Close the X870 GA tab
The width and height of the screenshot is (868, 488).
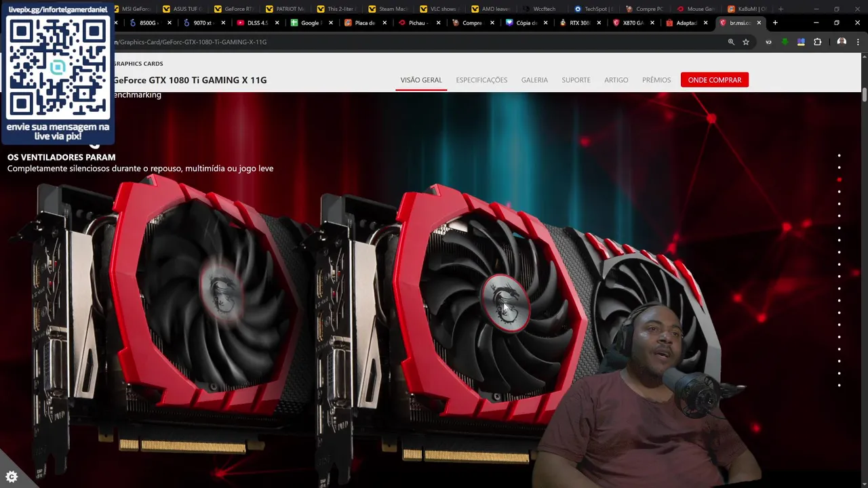pos(652,22)
